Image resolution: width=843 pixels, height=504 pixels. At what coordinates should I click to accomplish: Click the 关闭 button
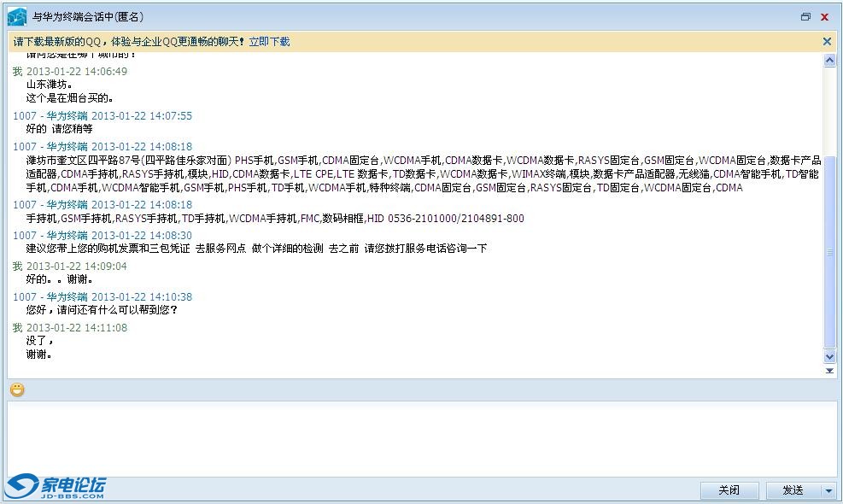[729, 490]
